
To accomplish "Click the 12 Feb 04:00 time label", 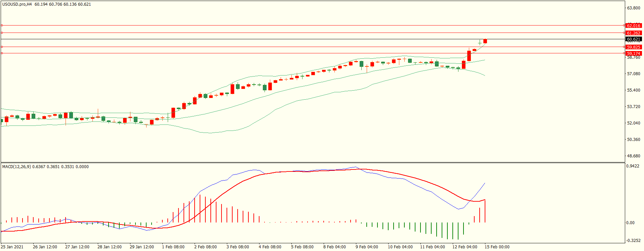I will [x=465, y=247].
